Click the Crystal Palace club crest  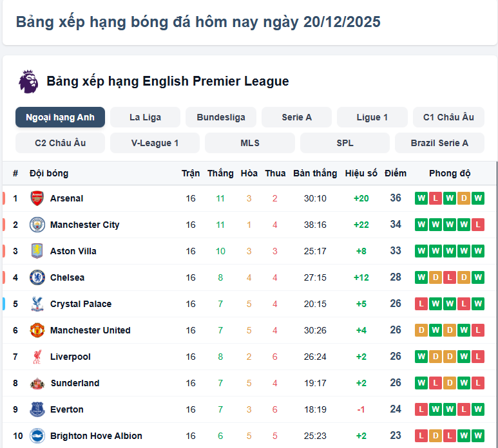[x=37, y=304]
